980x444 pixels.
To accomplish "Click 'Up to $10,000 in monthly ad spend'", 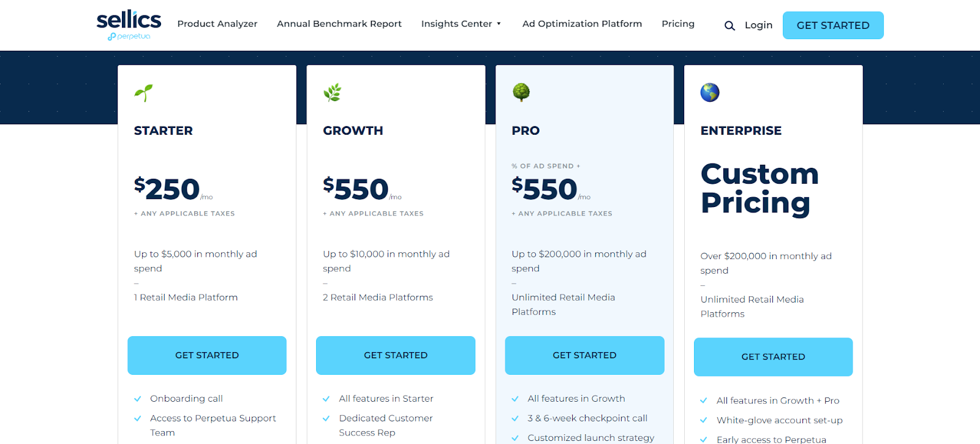I will point(386,262).
